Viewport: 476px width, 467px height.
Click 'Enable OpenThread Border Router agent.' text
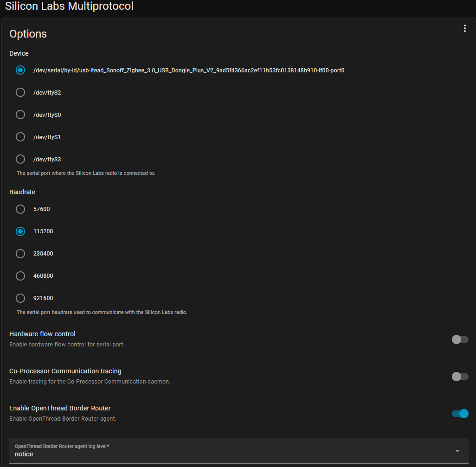pyautogui.click(x=63, y=419)
